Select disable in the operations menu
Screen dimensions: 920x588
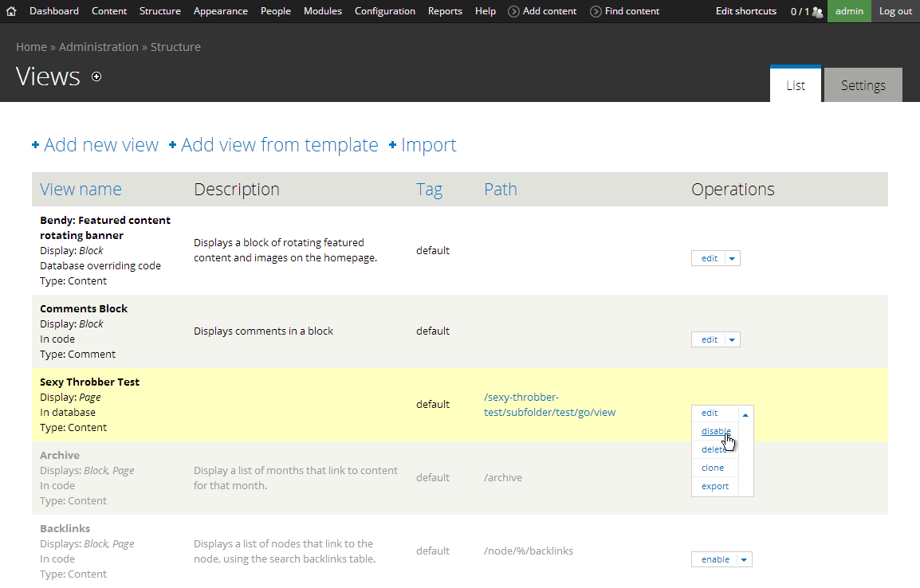pos(715,432)
